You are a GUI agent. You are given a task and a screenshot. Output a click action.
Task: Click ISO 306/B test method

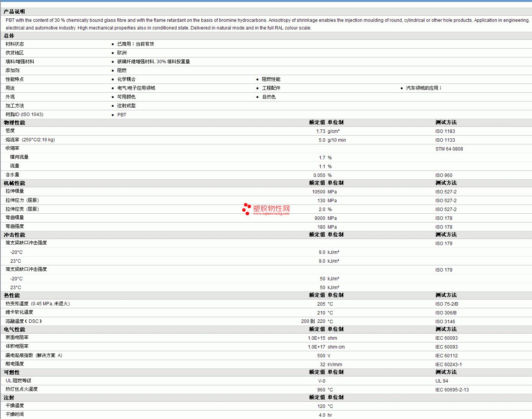pyautogui.click(x=446, y=313)
